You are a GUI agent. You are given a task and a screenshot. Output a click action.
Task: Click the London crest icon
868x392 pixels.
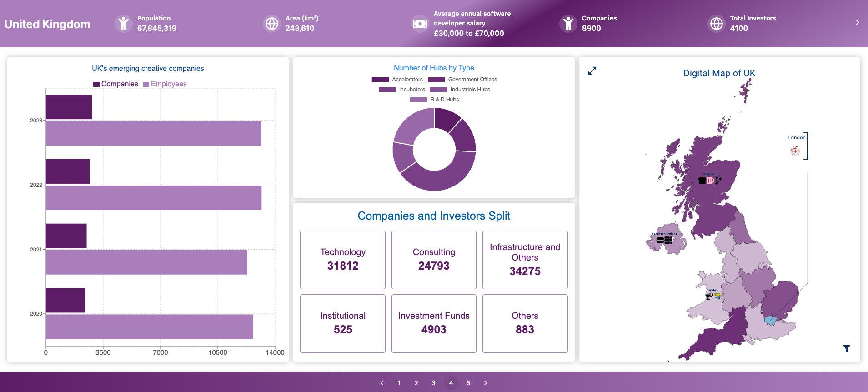click(x=795, y=151)
